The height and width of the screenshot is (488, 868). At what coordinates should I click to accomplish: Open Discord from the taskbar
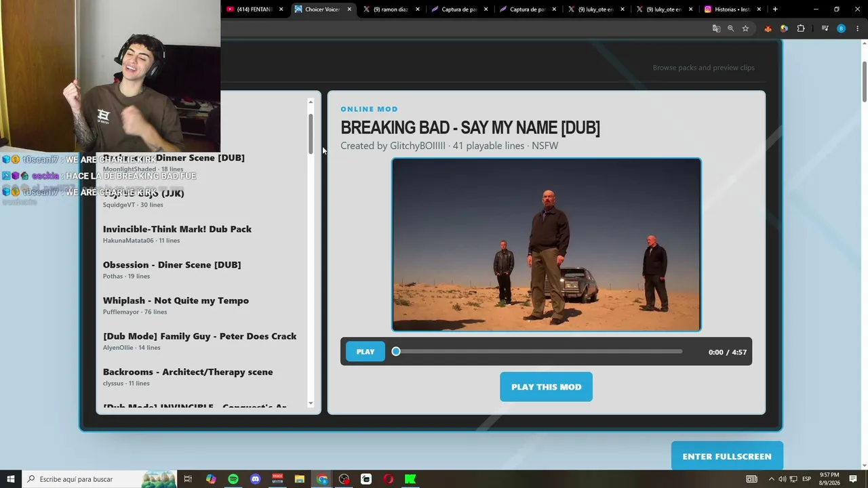pyautogui.click(x=256, y=479)
